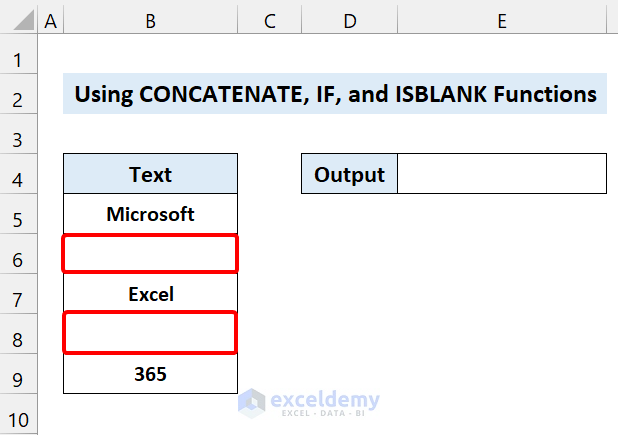The image size is (618, 435).
Task: Click the select-all corner triangle
Action: pyautogui.click(x=19, y=20)
